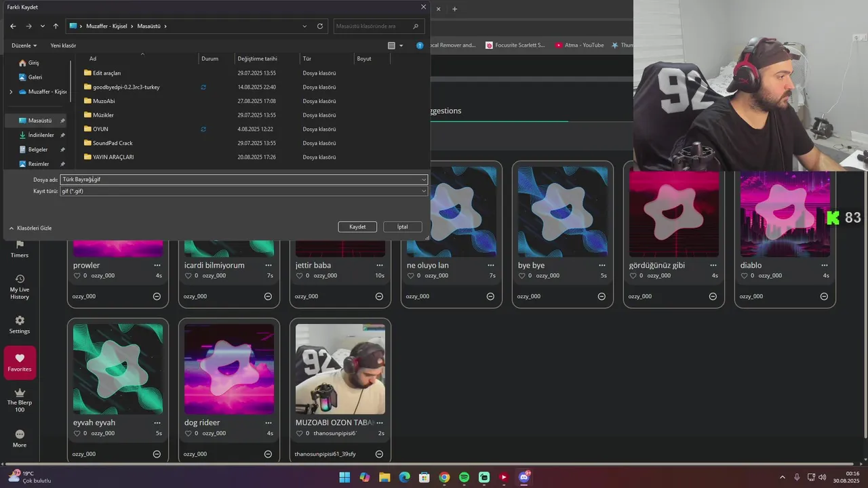Image resolution: width=868 pixels, height=488 pixels.
Task: Click the Kaydet button
Action: pyautogui.click(x=357, y=227)
